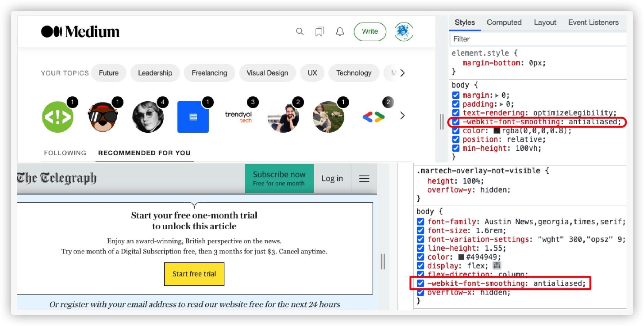Click Subscribe now on The Telegraph
Screen dimensions: 644x326
pos(279,179)
